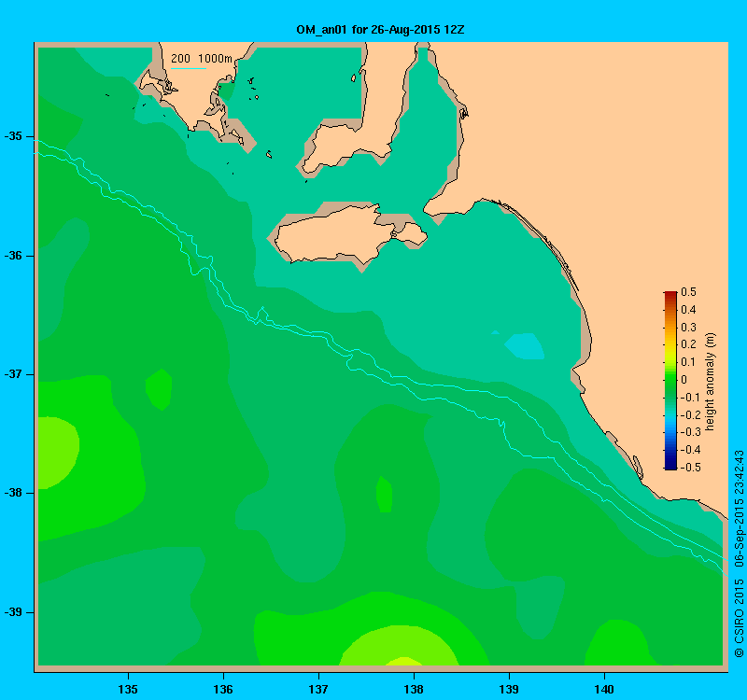Click the cyan contour legend line under '200 1000m'
The height and width of the screenshot is (700, 747).
[189, 68]
